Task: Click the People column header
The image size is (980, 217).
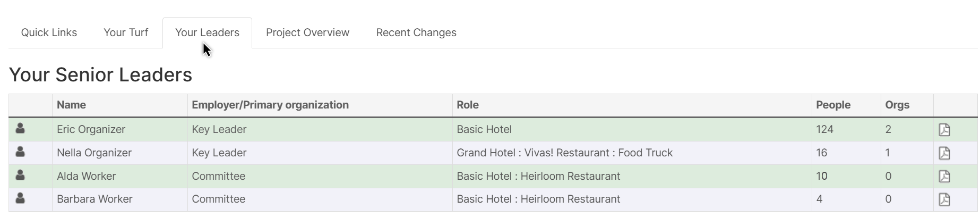Action: (833, 105)
